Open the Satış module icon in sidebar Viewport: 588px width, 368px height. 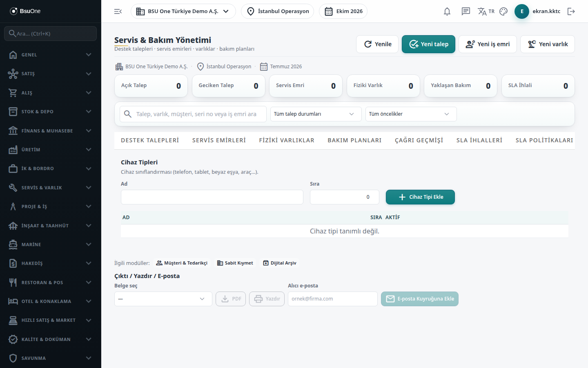click(x=13, y=74)
